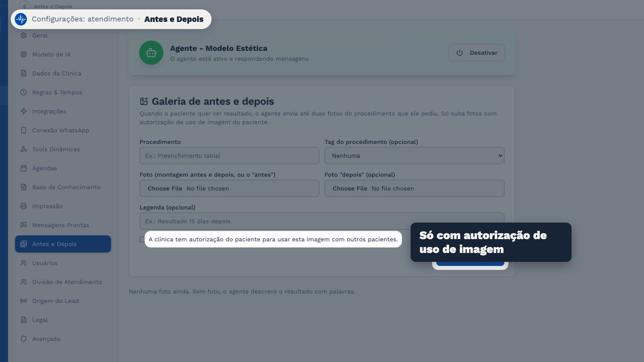Screen dimensions: 644x362
Task: Open Tools Dinâmicas menu item
Action: coord(63,149)
